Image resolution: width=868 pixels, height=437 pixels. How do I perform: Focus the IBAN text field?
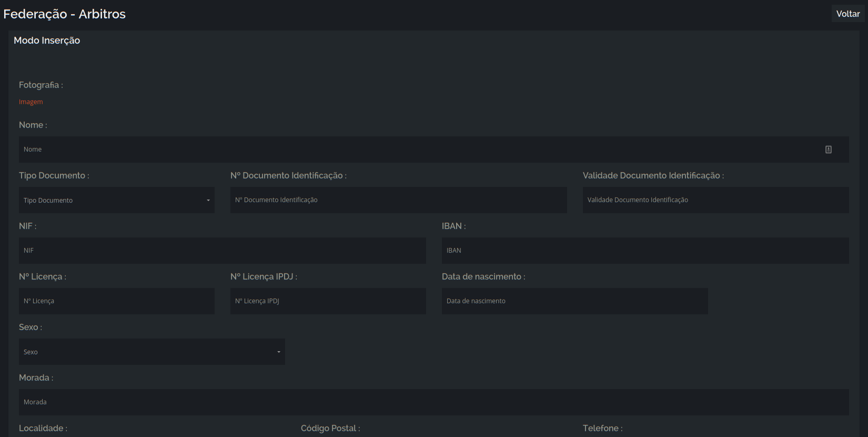pos(645,251)
